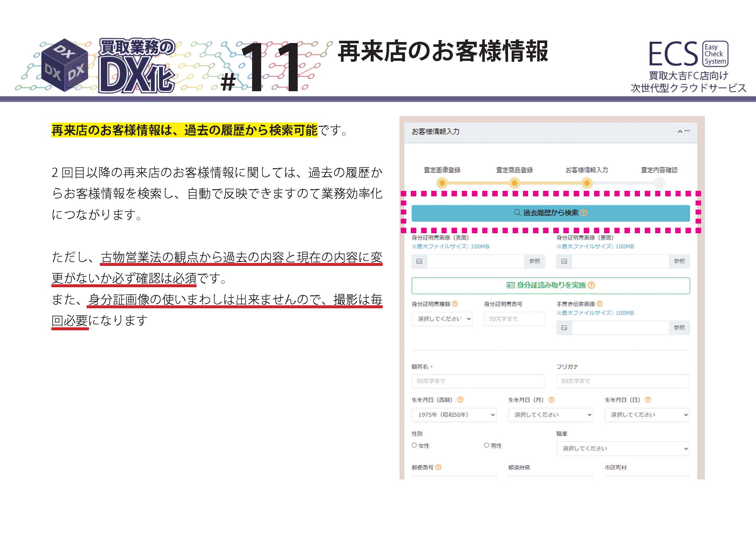The image size is (756, 535).
Task: Click help icon beside 身分証読み取りを実施
Action: tap(591, 285)
